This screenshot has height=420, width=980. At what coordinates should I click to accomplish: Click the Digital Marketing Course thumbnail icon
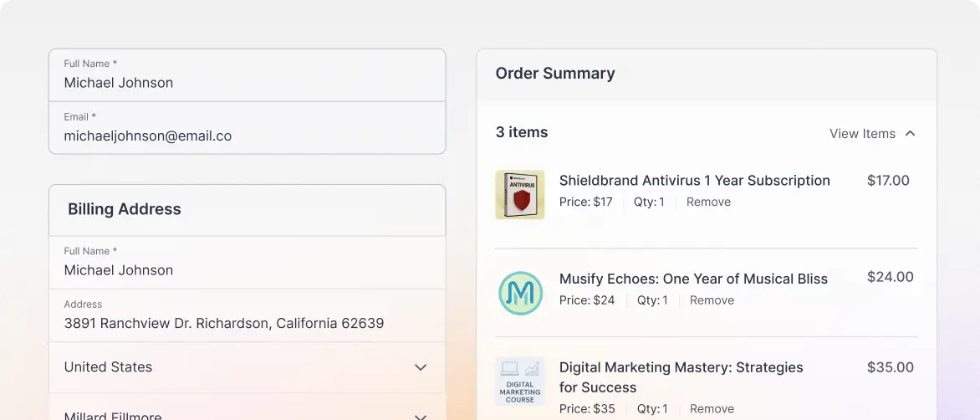(520, 382)
